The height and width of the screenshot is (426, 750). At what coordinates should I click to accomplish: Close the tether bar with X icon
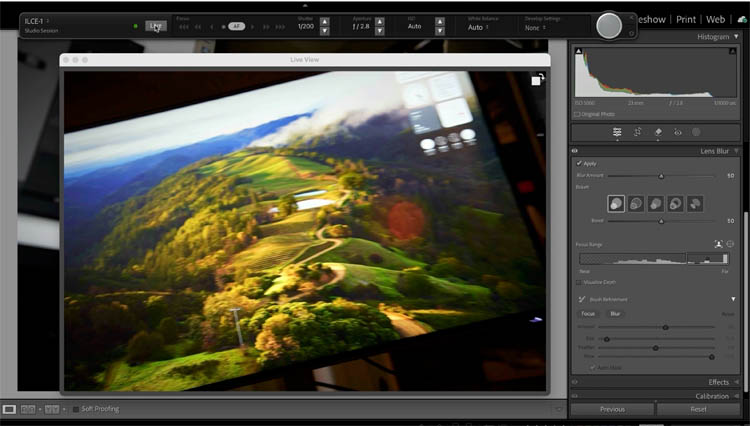(631, 18)
